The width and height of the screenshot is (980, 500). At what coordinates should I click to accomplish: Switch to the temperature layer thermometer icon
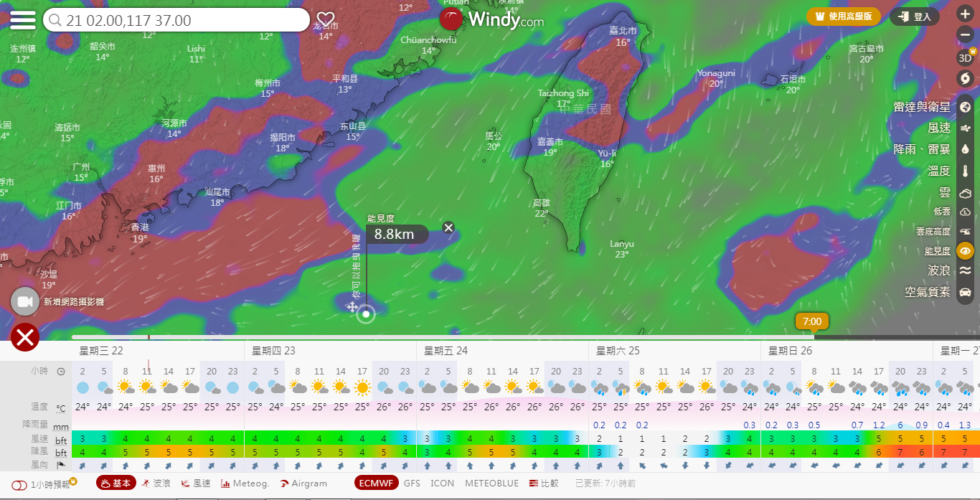point(965,171)
